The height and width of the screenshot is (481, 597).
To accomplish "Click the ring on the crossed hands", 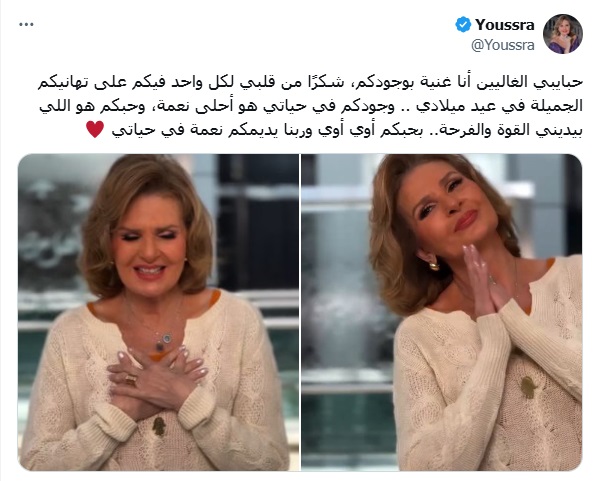I will tap(131, 379).
